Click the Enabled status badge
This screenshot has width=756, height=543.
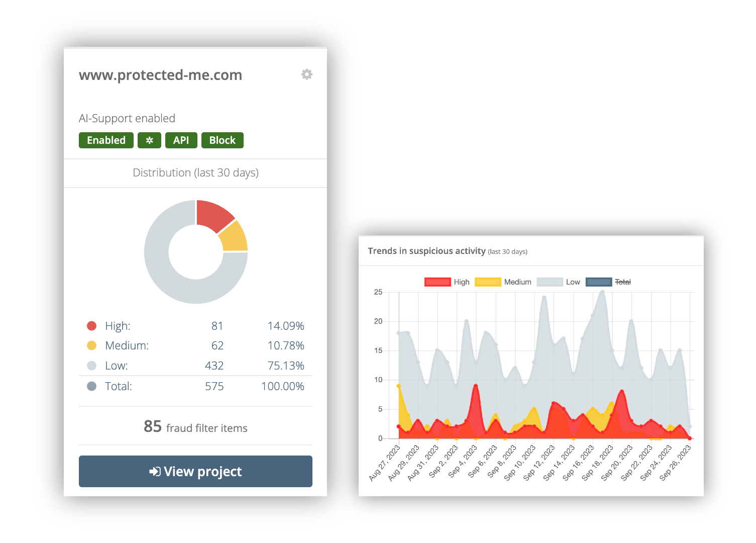106,140
